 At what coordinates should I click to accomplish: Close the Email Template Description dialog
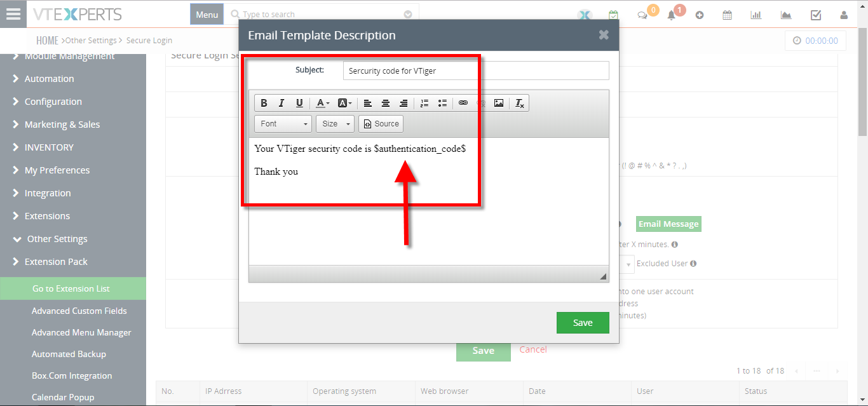[x=604, y=35]
